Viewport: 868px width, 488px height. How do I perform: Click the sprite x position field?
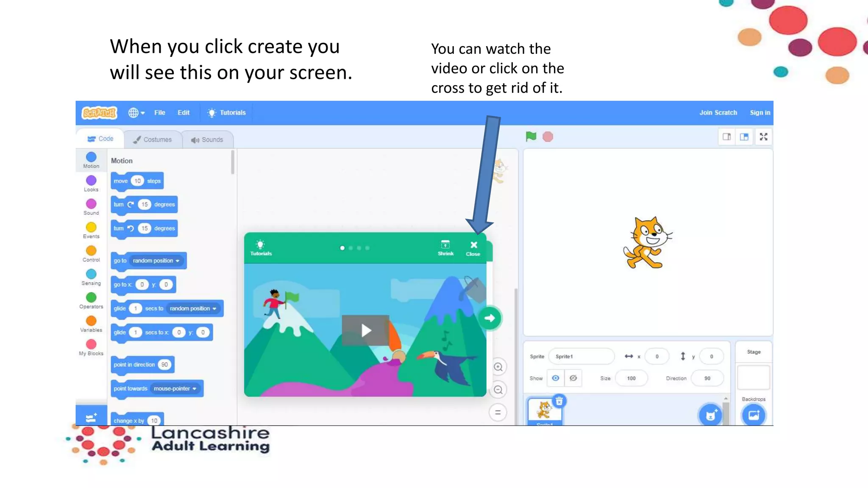[657, 356]
